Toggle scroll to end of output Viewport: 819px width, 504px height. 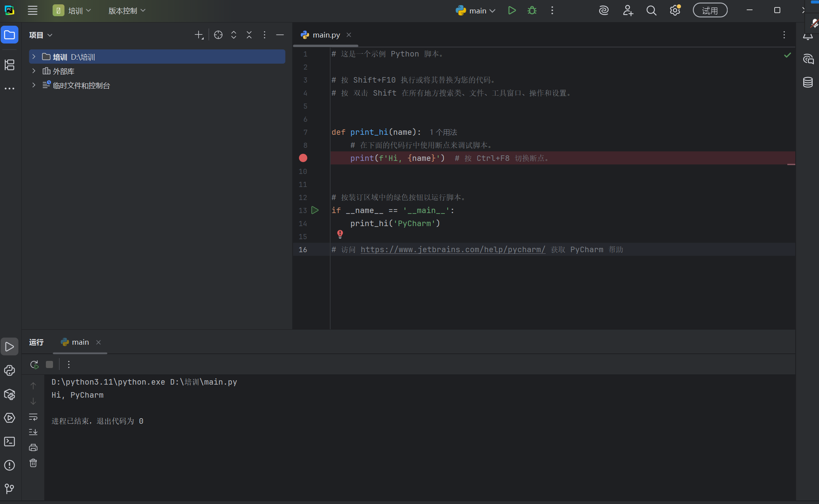coord(33,432)
